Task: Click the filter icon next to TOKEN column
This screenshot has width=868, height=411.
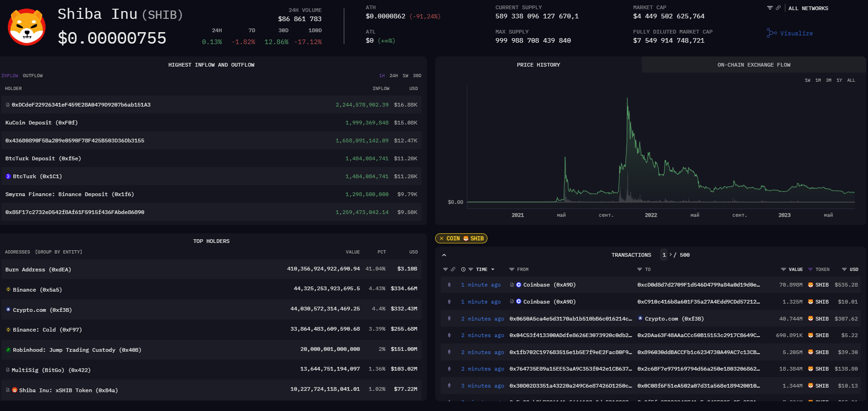Action: (x=810, y=270)
